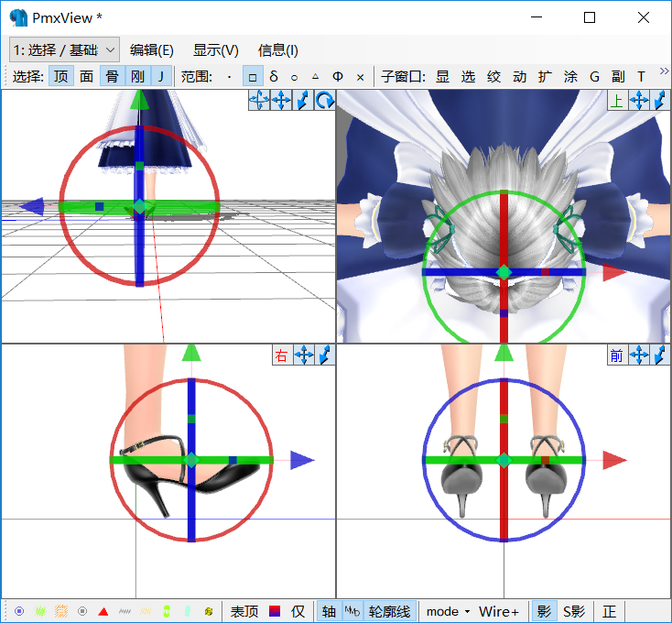Toggle yellow cube joint display icon

[209, 611]
